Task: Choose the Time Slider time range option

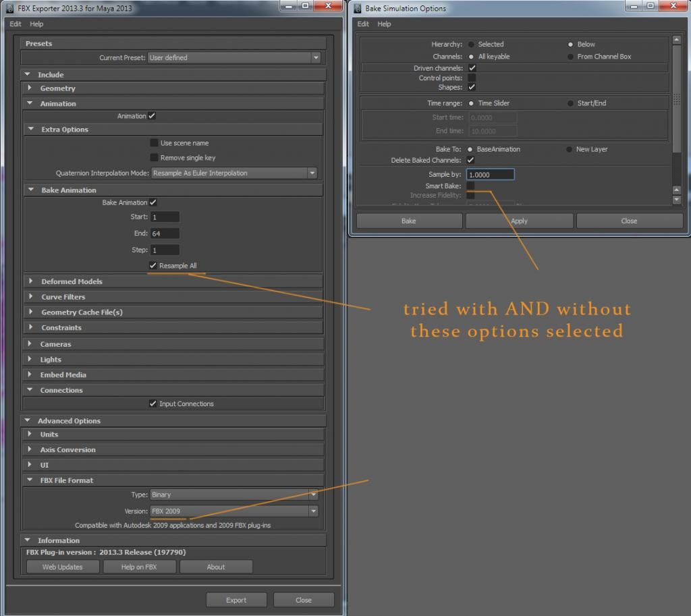Action: (x=471, y=103)
